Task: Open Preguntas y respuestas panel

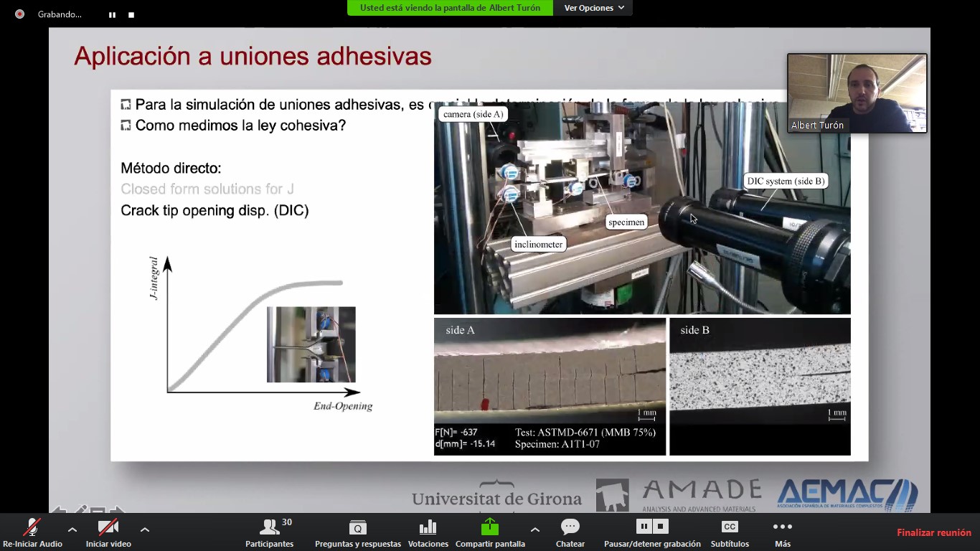Action: point(357,532)
